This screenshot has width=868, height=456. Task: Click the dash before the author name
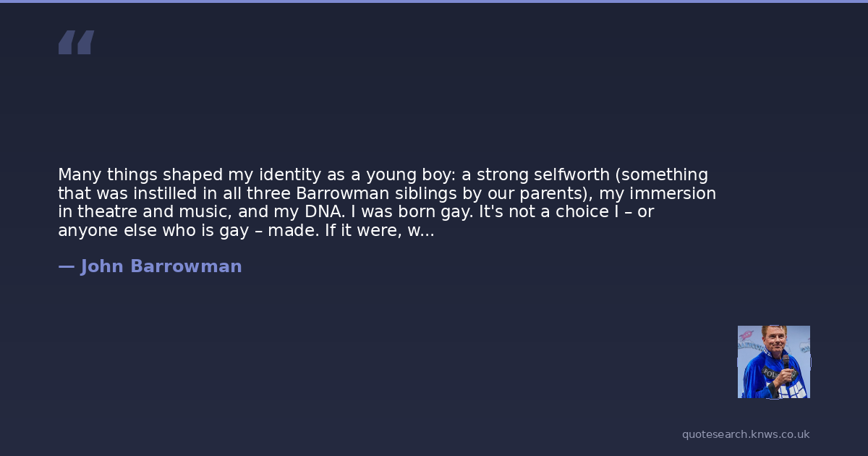pos(66,266)
